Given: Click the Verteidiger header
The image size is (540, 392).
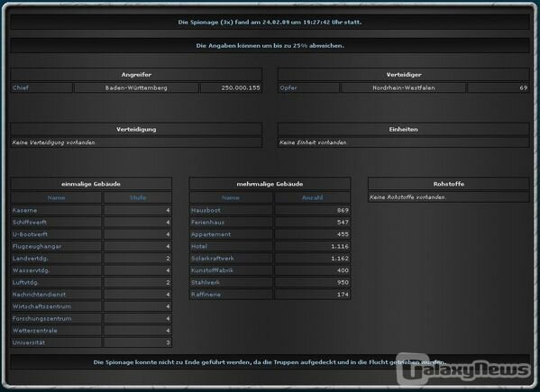Looking at the screenshot, I should (404, 75).
